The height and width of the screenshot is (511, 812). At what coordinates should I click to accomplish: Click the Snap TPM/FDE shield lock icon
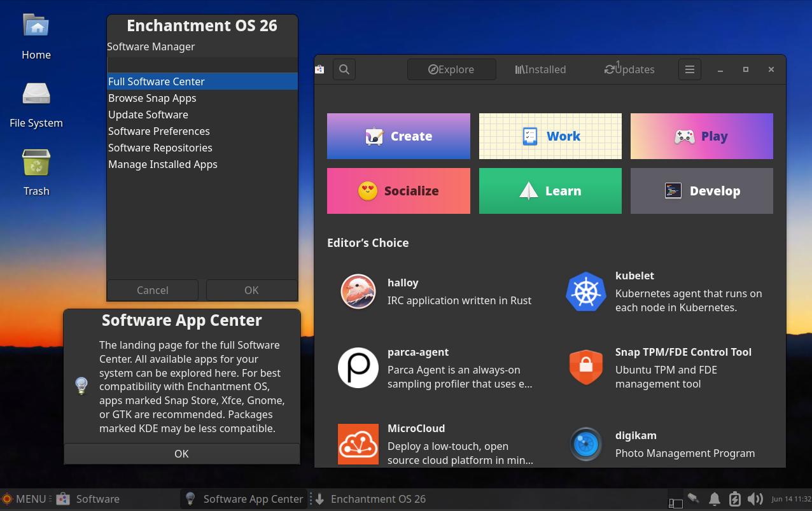(x=585, y=368)
